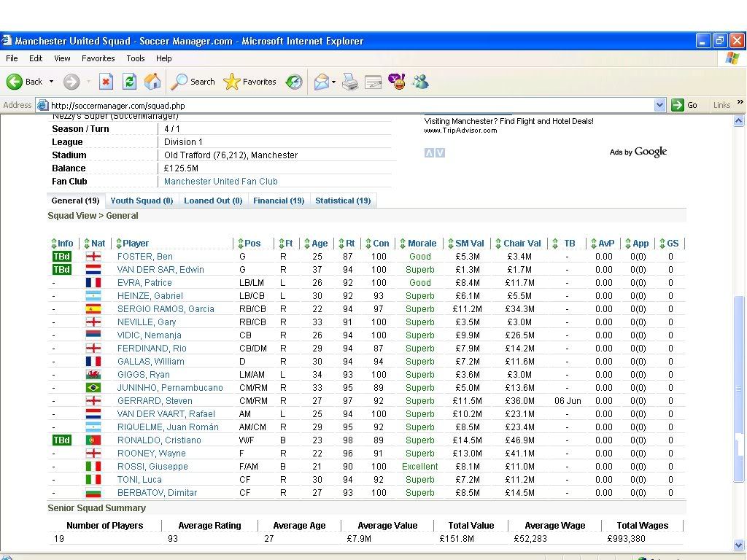Click the TBd badge for FOSTER, Ben
Viewport: 747px width, 560px height.
[61, 256]
